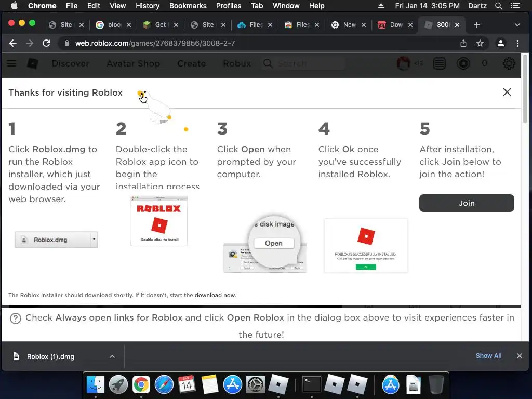
Task: Reload the Roblox page
Action: (x=46, y=43)
